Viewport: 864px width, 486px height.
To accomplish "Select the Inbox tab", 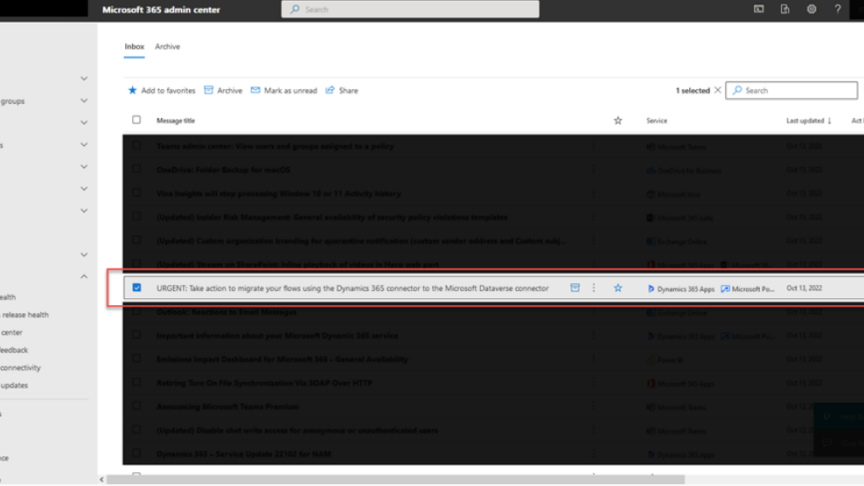I will point(134,47).
